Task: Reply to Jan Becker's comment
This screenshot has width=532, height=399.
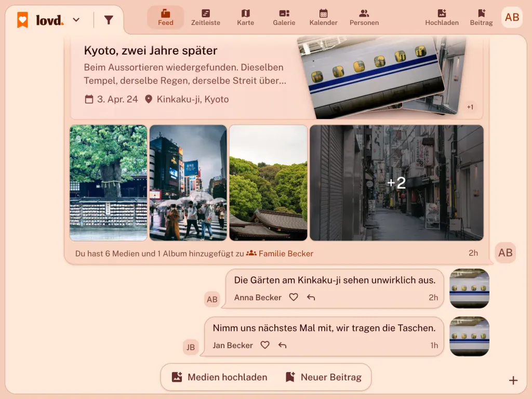Action: pos(282,345)
